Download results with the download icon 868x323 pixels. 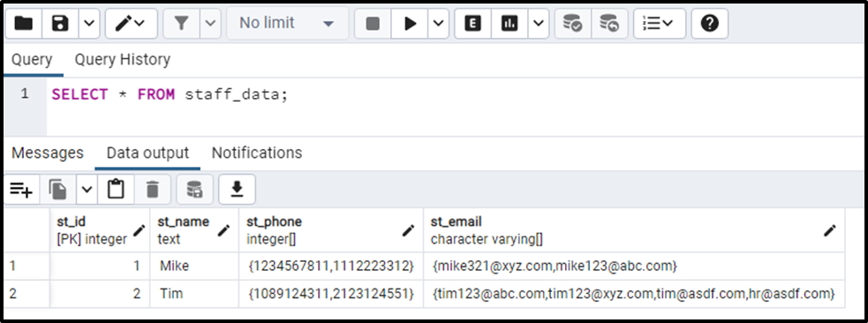(x=237, y=190)
